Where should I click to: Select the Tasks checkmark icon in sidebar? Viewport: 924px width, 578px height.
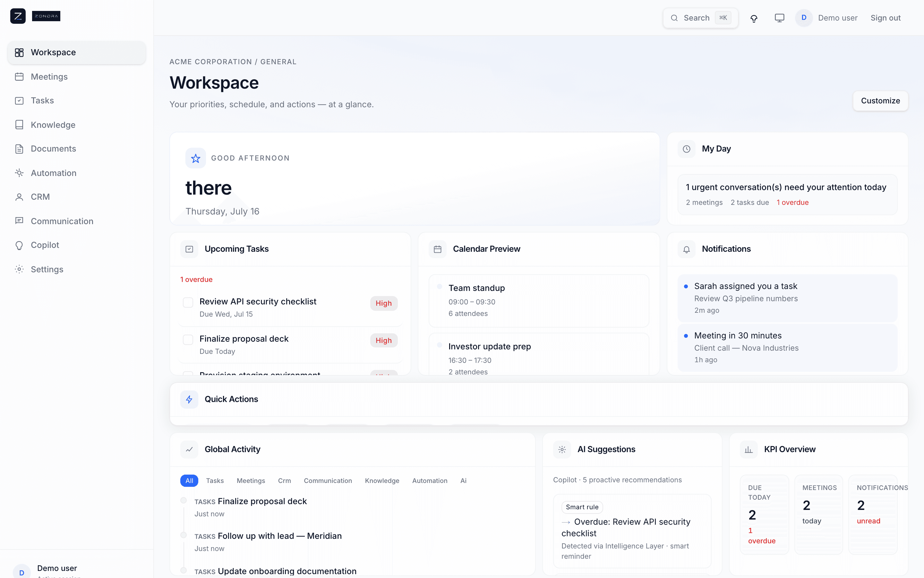pos(19,101)
